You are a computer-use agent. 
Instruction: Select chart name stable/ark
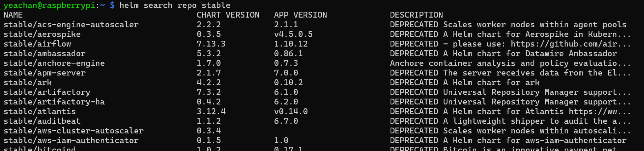click(28, 82)
